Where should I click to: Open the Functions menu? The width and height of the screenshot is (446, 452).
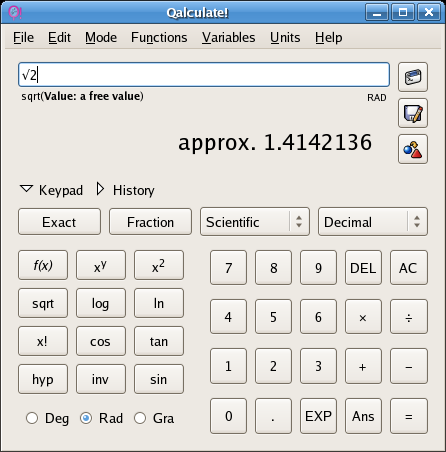pyautogui.click(x=159, y=37)
